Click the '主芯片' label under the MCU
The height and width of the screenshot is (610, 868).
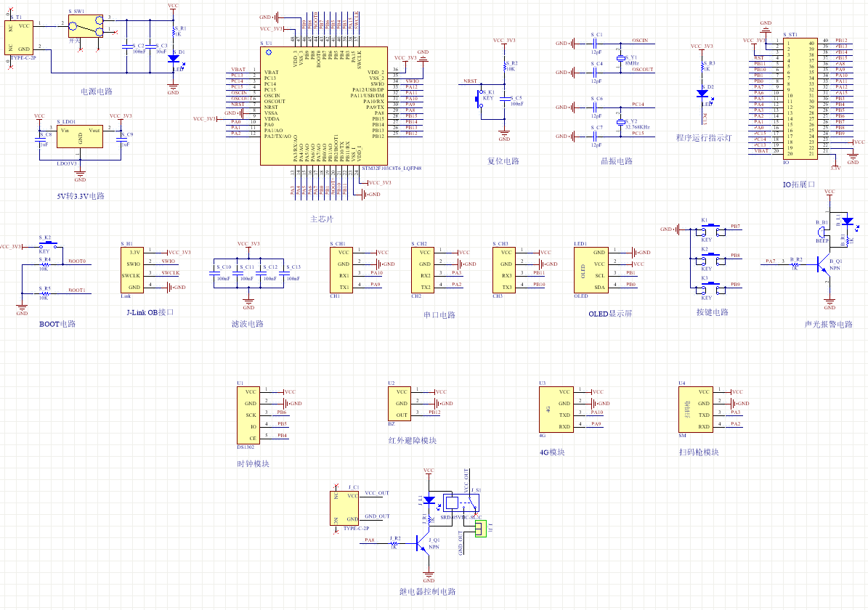pyautogui.click(x=323, y=219)
